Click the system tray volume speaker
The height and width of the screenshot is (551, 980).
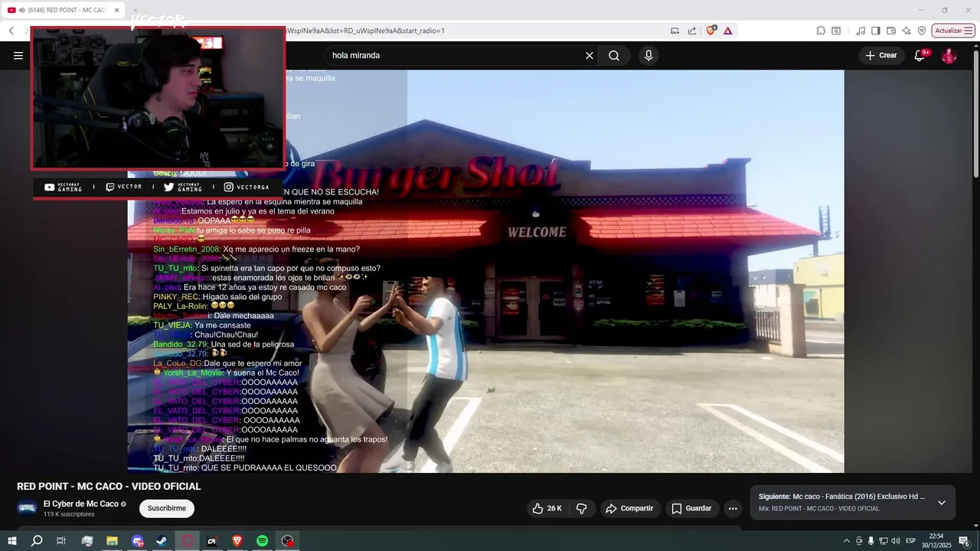[896, 541]
